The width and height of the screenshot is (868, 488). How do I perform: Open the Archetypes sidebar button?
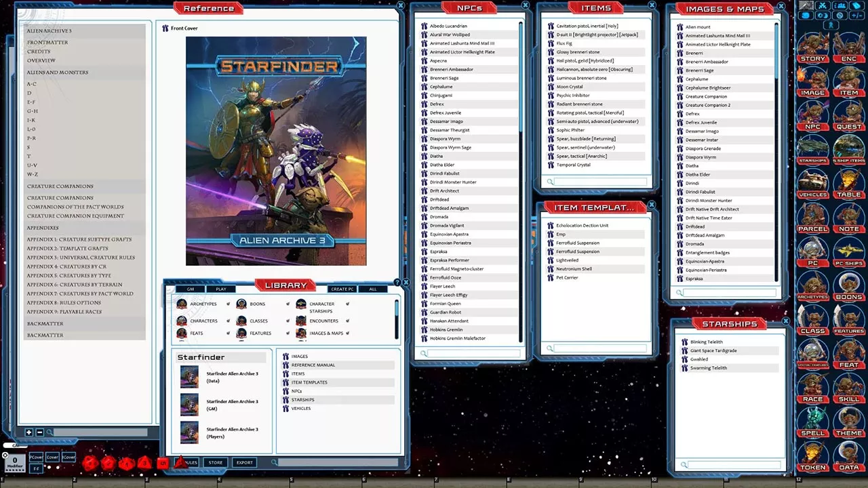pyautogui.click(x=813, y=285)
